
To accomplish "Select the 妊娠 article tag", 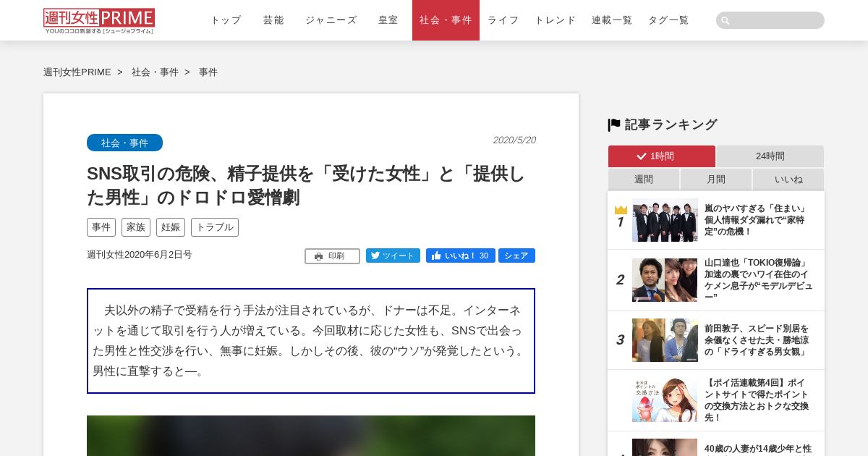I will coord(171,227).
